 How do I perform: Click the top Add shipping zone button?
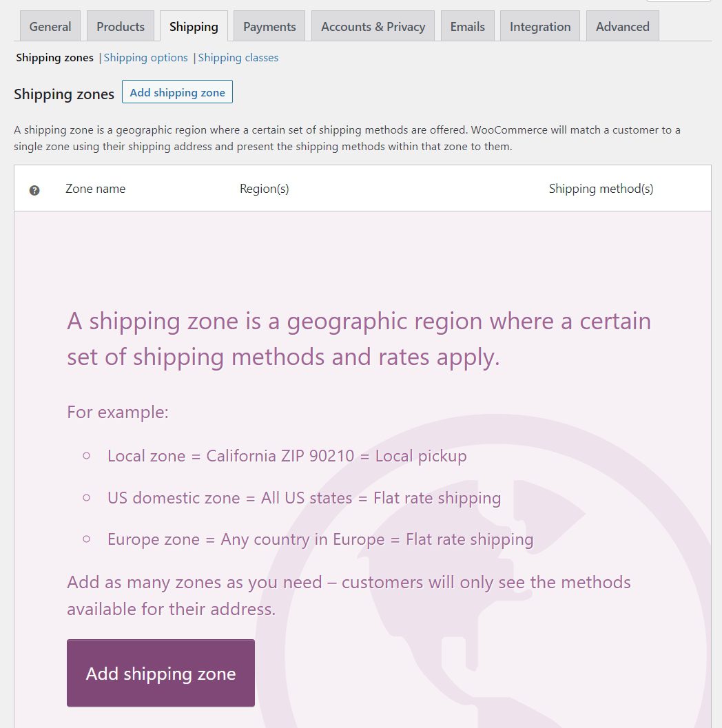pos(177,92)
